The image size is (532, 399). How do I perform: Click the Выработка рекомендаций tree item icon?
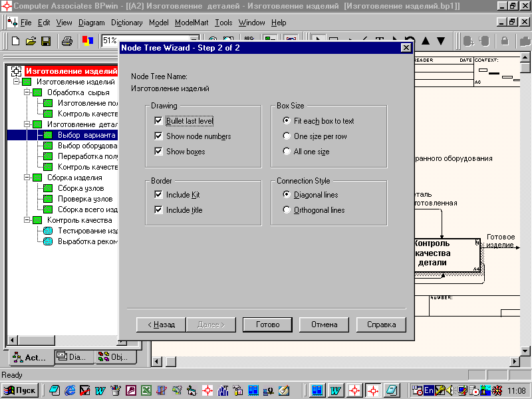(48, 241)
